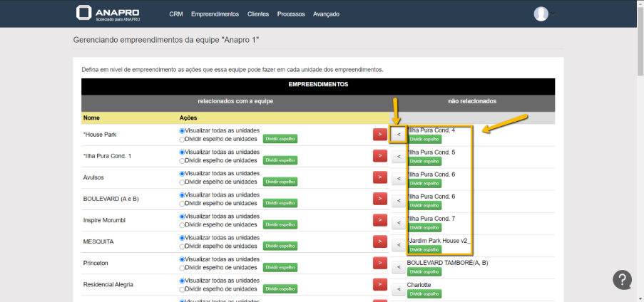Click Dividir espelho button for Avulsos
The image size is (644, 302).
pos(280,182)
